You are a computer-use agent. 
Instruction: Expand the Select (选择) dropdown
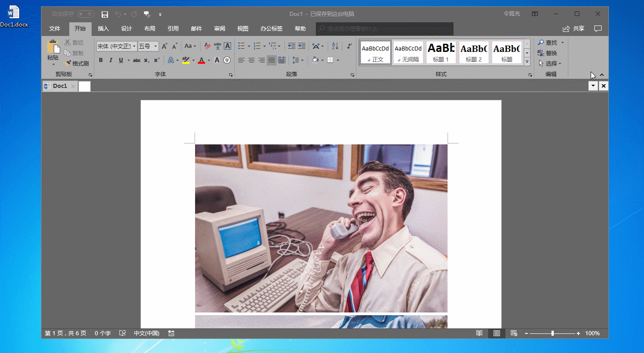pos(550,63)
